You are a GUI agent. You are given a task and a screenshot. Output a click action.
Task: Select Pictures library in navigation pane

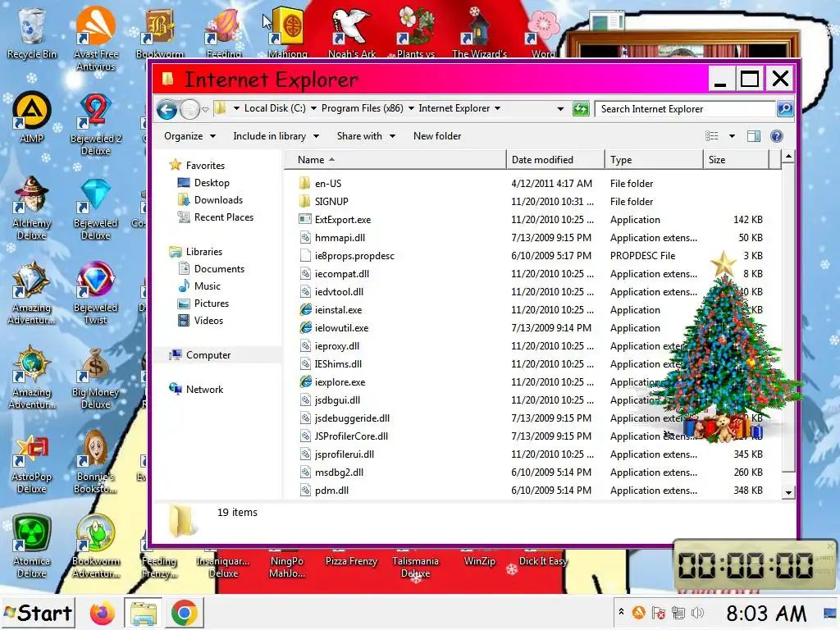point(211,304)
